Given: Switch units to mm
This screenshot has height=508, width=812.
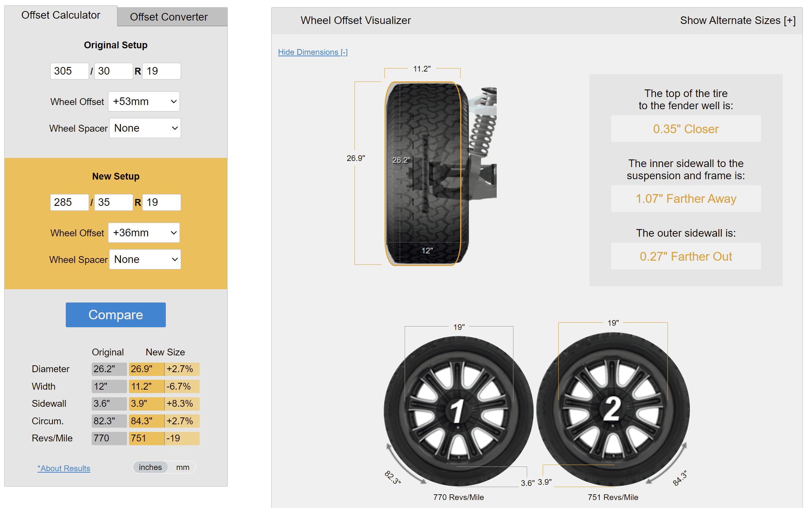Looking at the screenshot, I should pos(183,467).
